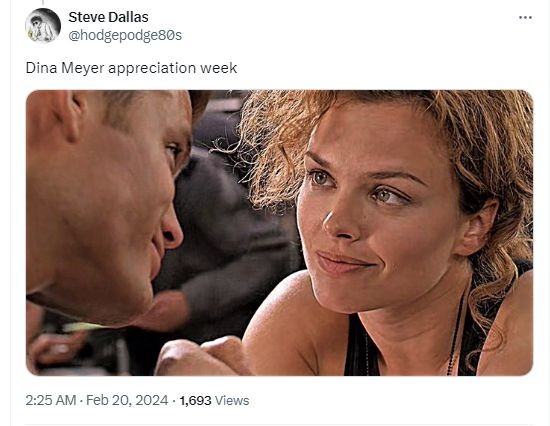Open the 1,693 view count
Viewport: 550px width, 426px height.
(x=195, y=400)
